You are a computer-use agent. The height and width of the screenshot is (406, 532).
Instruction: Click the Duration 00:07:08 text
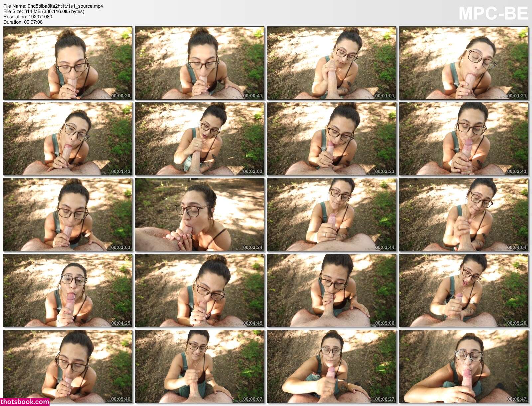pyautogui.click(x=23, y=22)
